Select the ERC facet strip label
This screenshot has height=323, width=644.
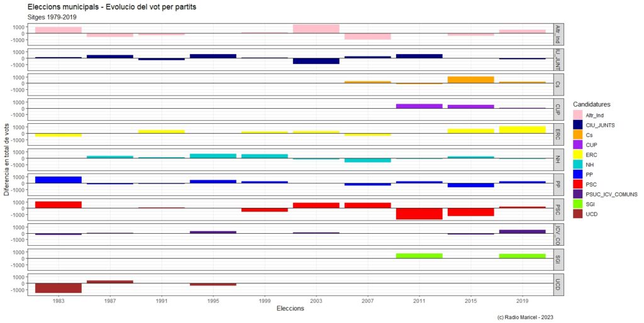click(558, 134)
